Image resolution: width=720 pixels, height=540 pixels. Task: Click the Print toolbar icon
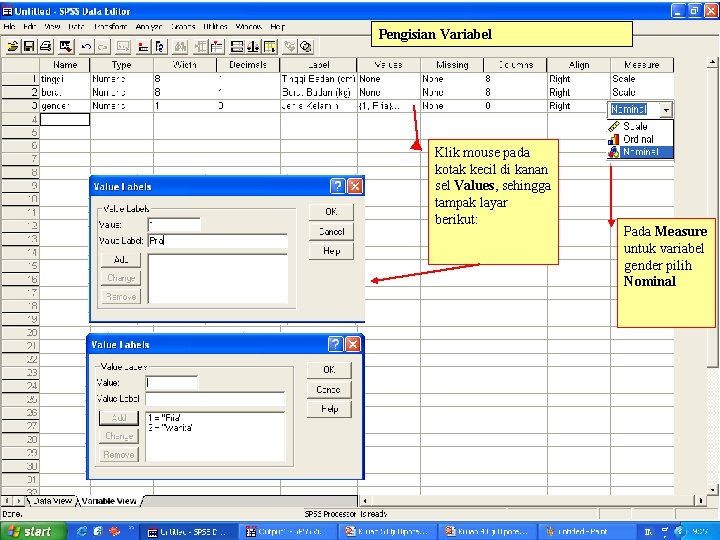coord(45,46)
